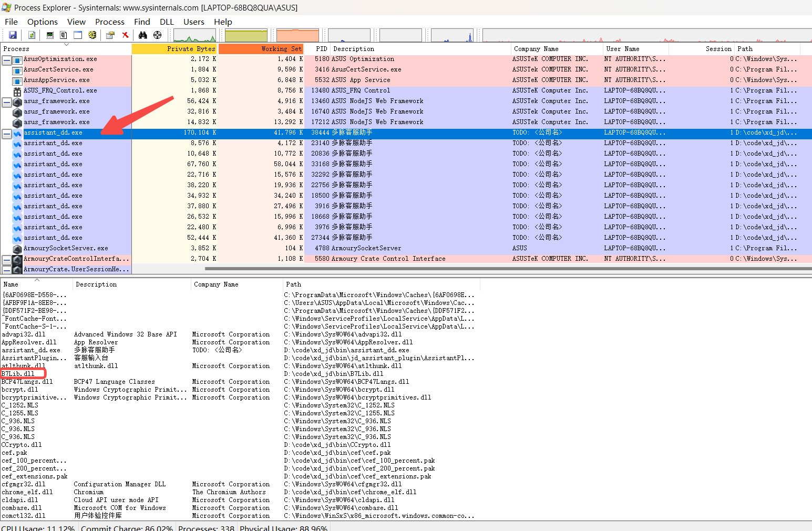812x531 pixels.
Task: Click icon of asus_framework.exe PID 16740
Action: tap(17, 113)
